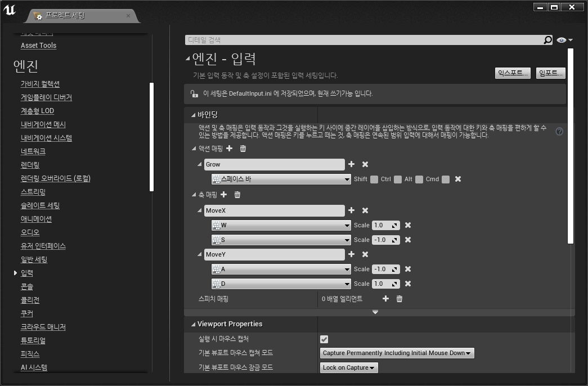588x386 pixels.
Task: Delete the D key binding row
Action: (x=408, y=284)
